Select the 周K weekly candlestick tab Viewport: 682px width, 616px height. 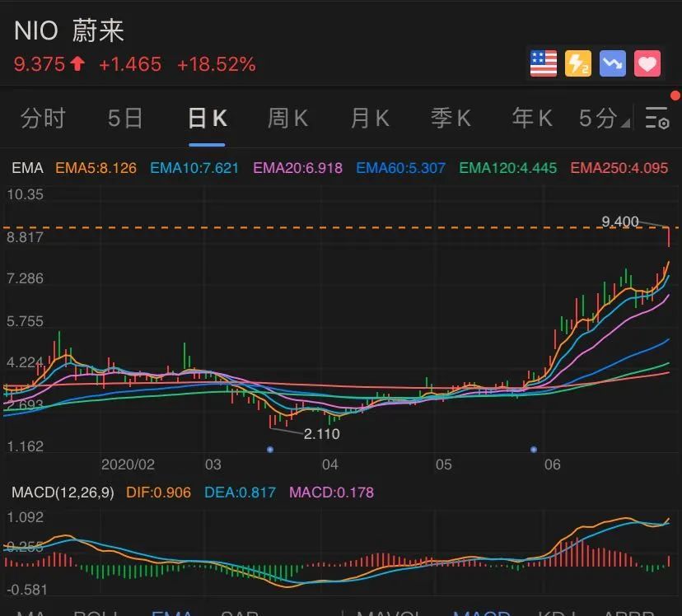(x=287, y=119)
